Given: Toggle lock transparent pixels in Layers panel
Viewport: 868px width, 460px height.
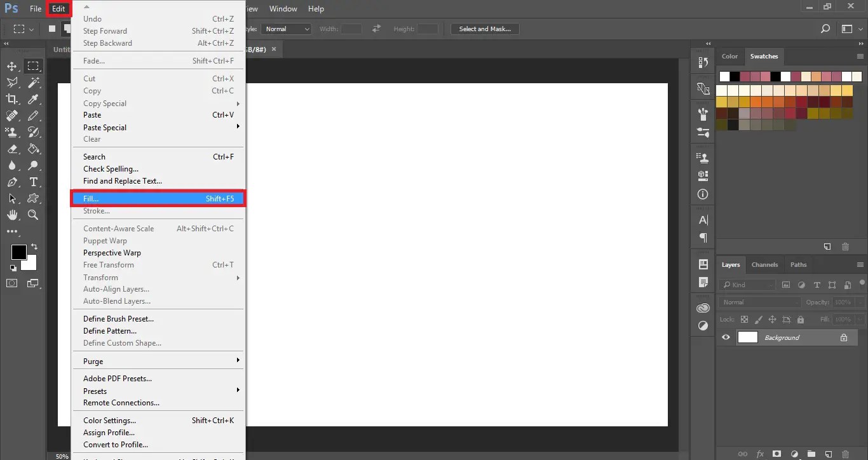Looking at the screenshot, I should (x=744, y=320).
